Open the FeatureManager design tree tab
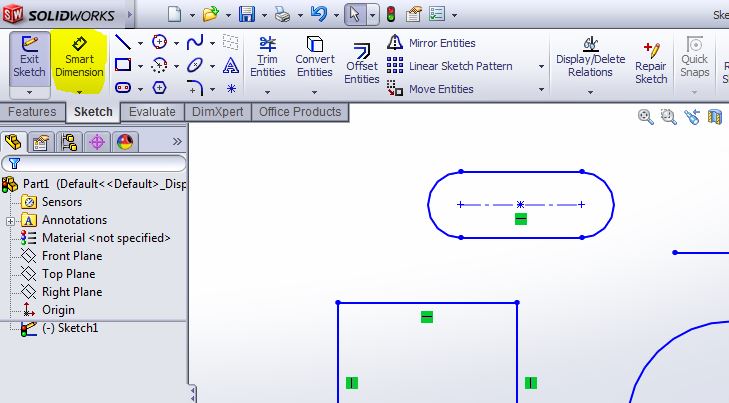Viewport: 729px width, 403px height. point(13,142)
